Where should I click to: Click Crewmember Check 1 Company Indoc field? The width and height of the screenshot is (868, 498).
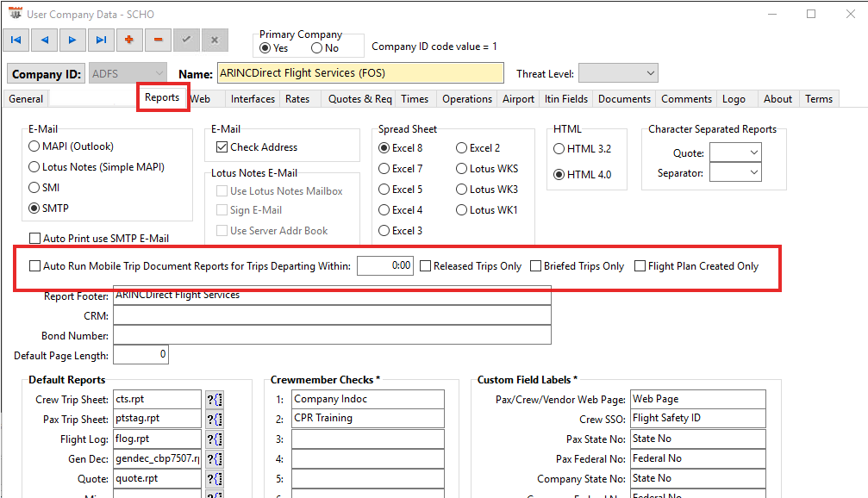click(x=368, y=400)
